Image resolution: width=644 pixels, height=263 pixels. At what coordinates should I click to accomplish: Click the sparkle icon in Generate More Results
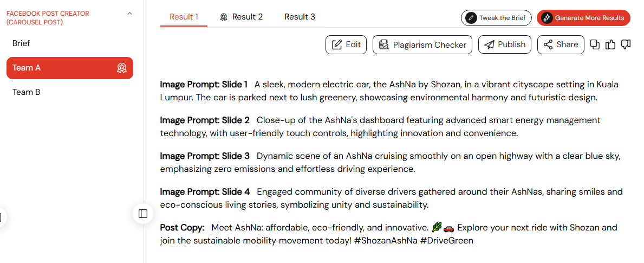point(547,18)
